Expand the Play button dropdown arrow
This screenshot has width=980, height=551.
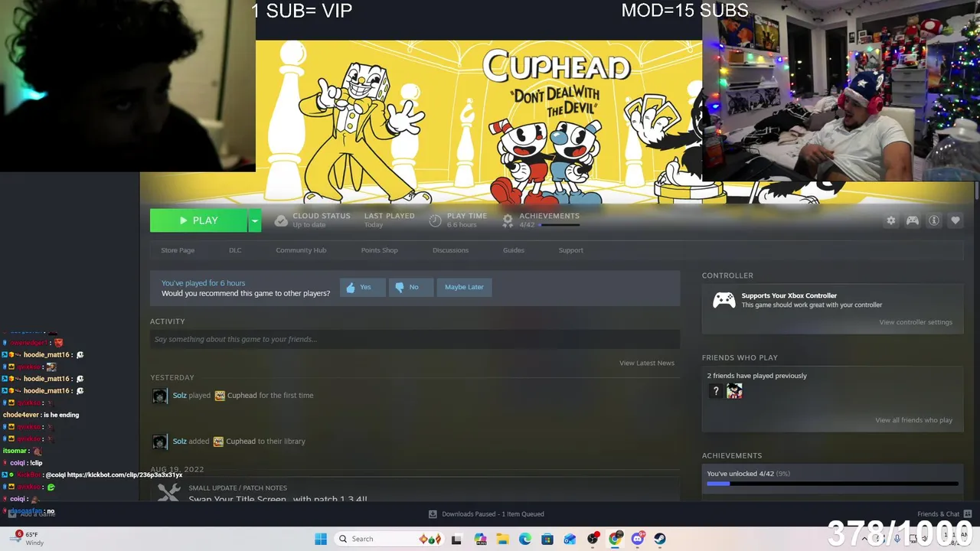click(254, 220)
